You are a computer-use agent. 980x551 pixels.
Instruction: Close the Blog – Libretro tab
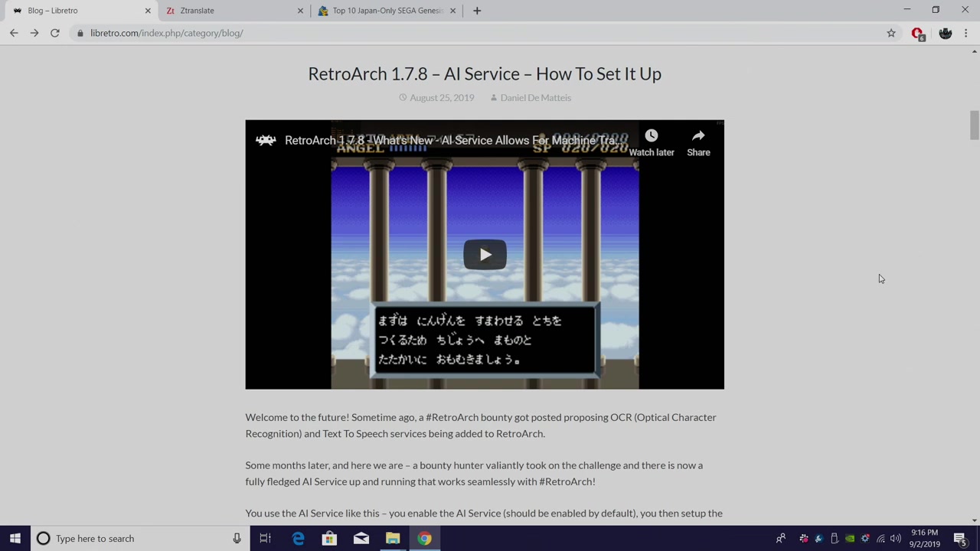click(x=148, y=11)
